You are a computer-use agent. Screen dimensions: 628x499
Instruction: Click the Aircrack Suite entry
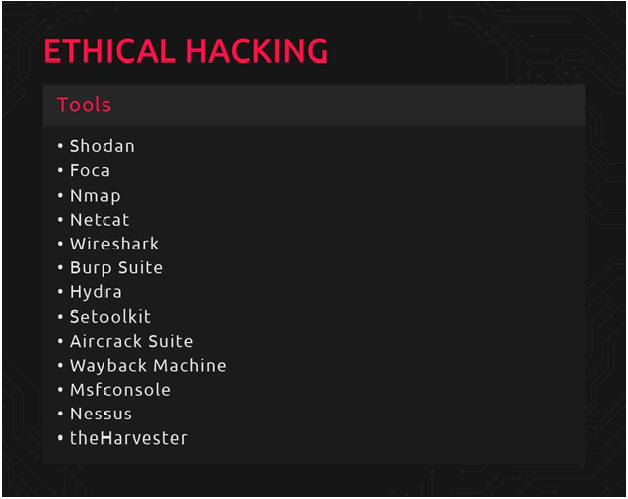click(131, 341)
